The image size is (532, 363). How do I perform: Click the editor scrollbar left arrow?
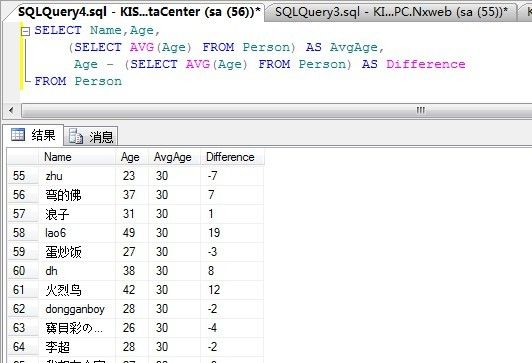point(12,110)
